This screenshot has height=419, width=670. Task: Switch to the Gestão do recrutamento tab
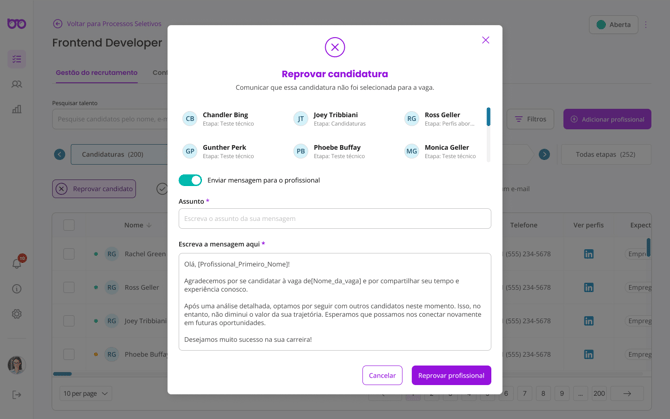pos(96,73)
